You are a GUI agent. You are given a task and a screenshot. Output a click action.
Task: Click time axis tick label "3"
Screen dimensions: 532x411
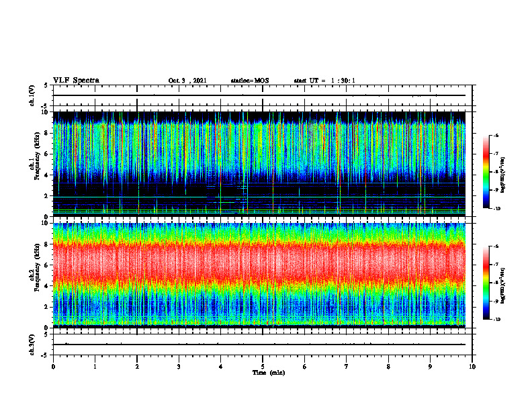tap(179, 367)
